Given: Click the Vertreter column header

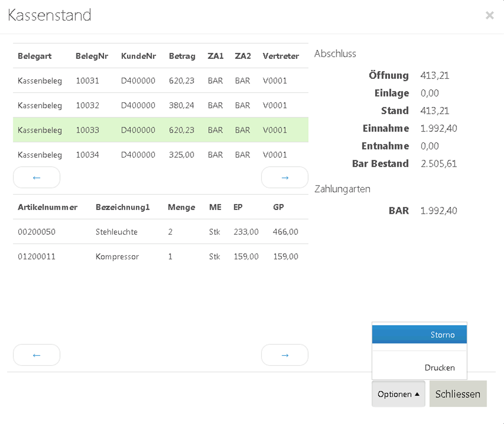Looking at the screenshot, I should (281, 56).
